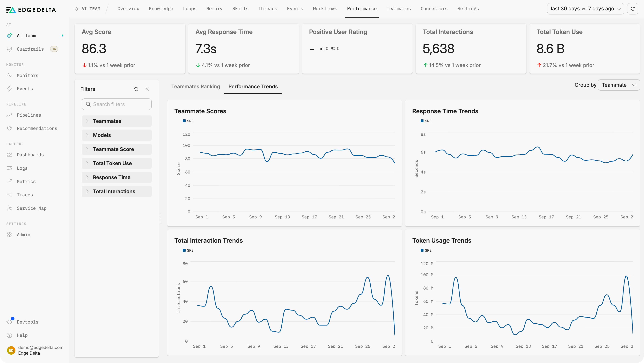The height and width of the screenshot is (363, 644).
Task: Switch to the Teammates Ranking tab
Action: (x=196, y=87)
